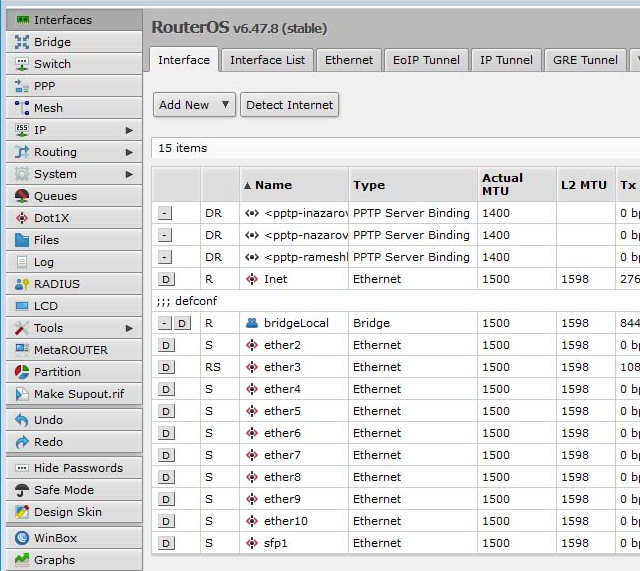Remove pptp-nazarov with minus button
Viewport: 640px width, 571px height.
pyautogui.click(x=165, y=236)
